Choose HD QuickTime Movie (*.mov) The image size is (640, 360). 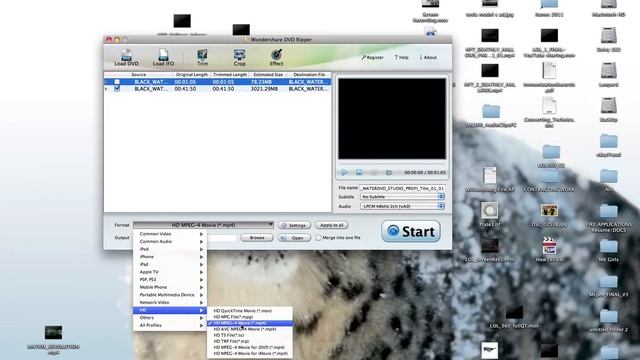[x=250, y=311]
